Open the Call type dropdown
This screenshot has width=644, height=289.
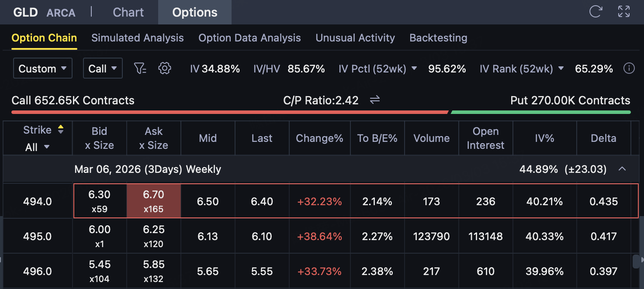click(x=103, y=69)
